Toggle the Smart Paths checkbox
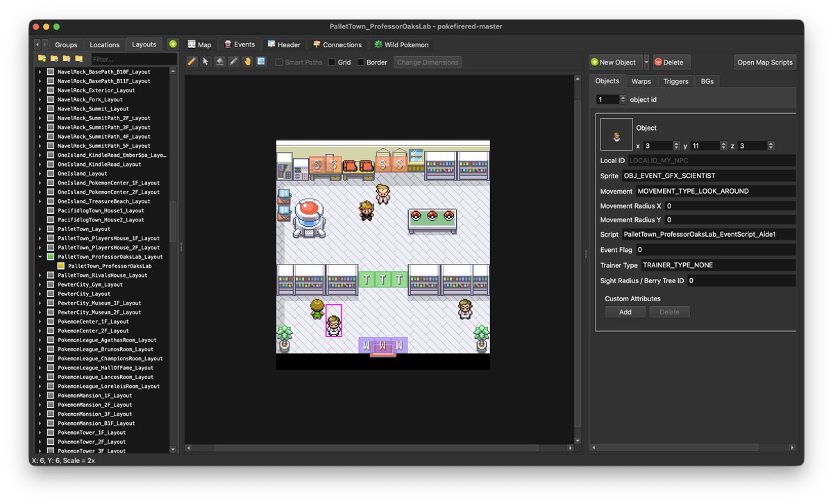 click(279, 62)
